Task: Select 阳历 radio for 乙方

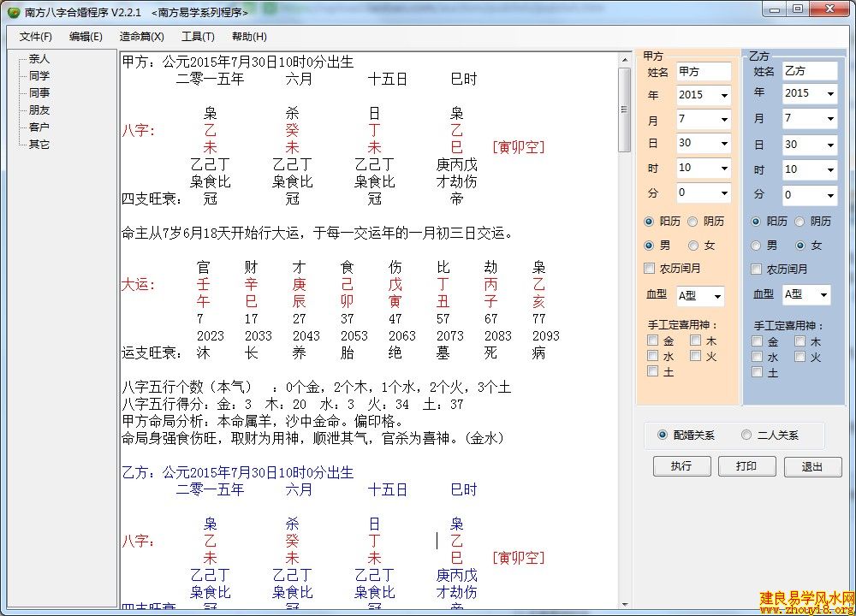Action: click(x=756, y=222)
